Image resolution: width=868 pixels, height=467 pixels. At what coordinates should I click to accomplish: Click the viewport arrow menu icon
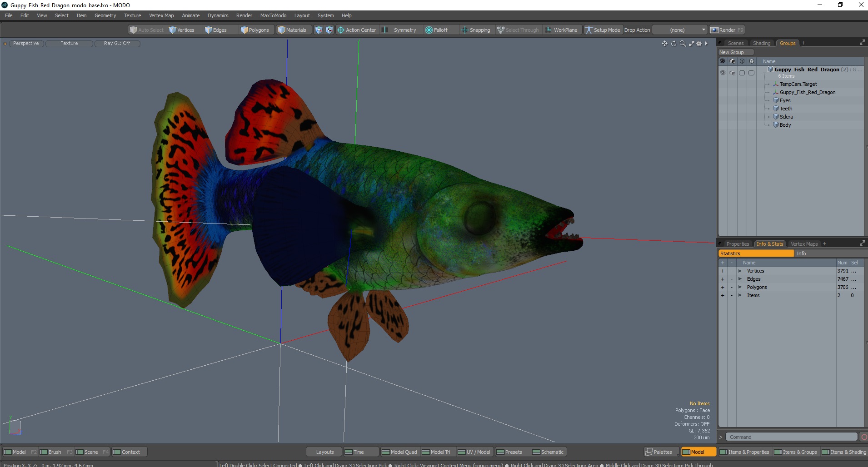tap(706, 44)
